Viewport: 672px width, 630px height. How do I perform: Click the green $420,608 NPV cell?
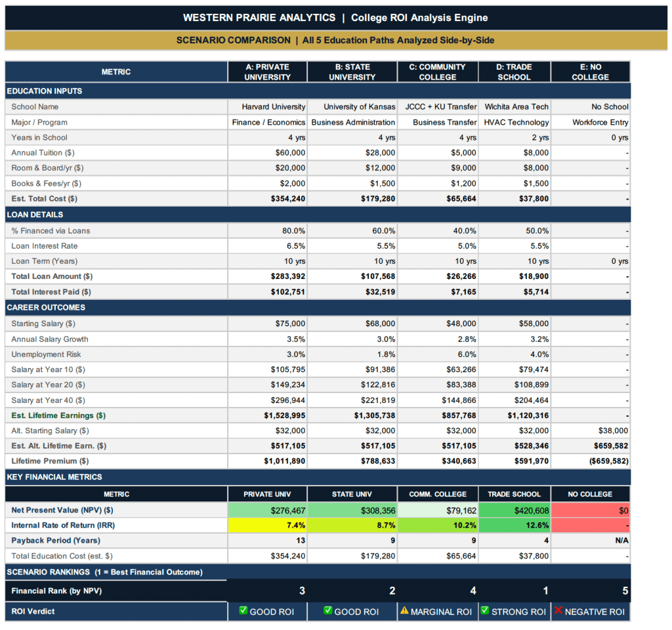514,510
